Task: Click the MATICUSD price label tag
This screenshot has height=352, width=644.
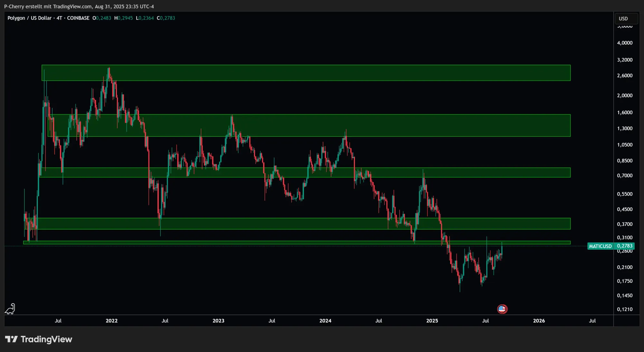Action: 600,246
